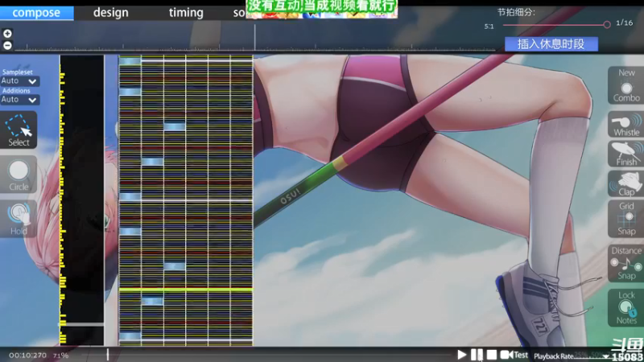
Task: Click the song progress bar marker
Action: click(x=108, y=355)
